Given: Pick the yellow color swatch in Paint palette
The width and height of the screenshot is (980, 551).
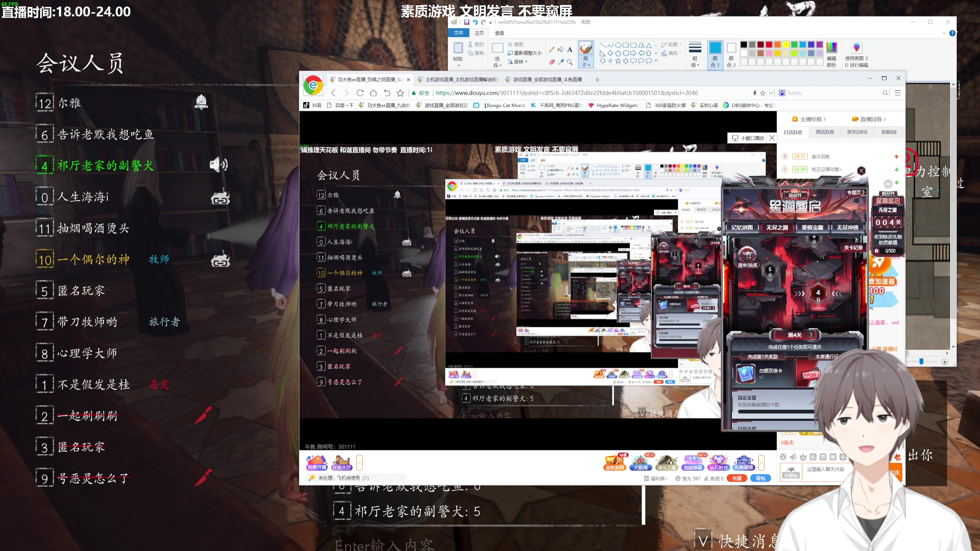Looking at the screenshot, I should (x=786, y=45).
